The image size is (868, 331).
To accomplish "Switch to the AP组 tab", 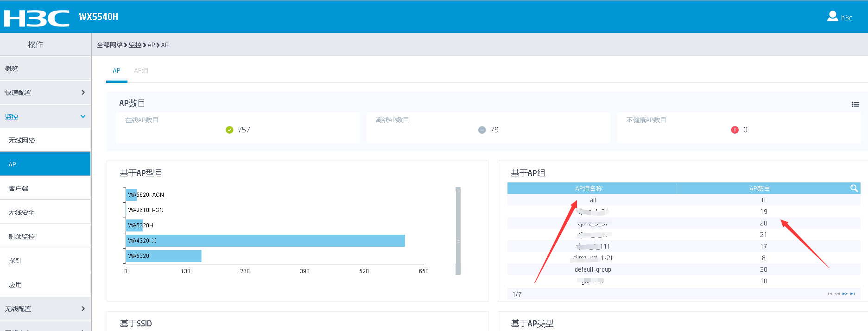I will (141, 70).
